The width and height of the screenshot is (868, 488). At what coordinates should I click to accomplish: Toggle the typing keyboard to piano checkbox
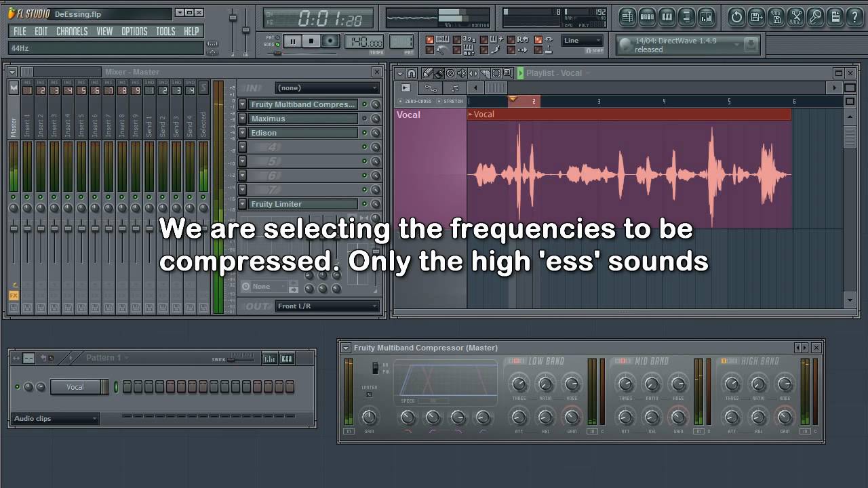click(429, 41)
